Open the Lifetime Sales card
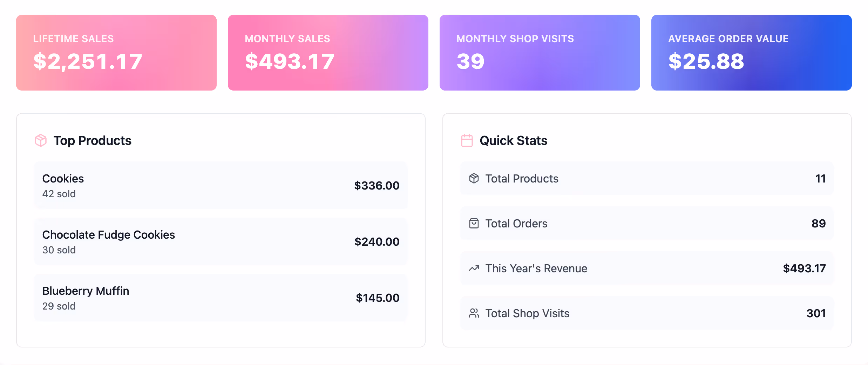This screenshot has width=868, height=365. pyautogui.click(x=116, y=52)
